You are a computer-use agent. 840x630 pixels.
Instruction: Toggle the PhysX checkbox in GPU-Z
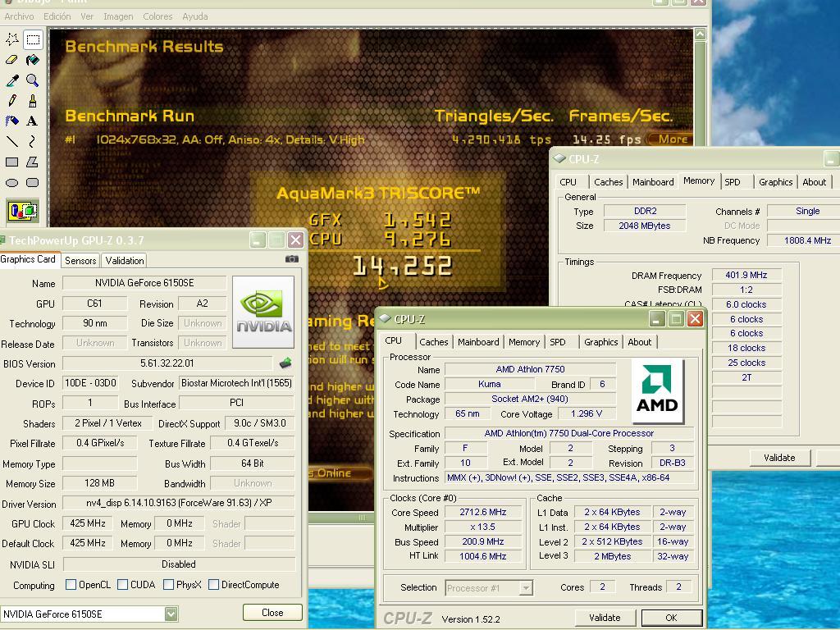pos(169,584)
